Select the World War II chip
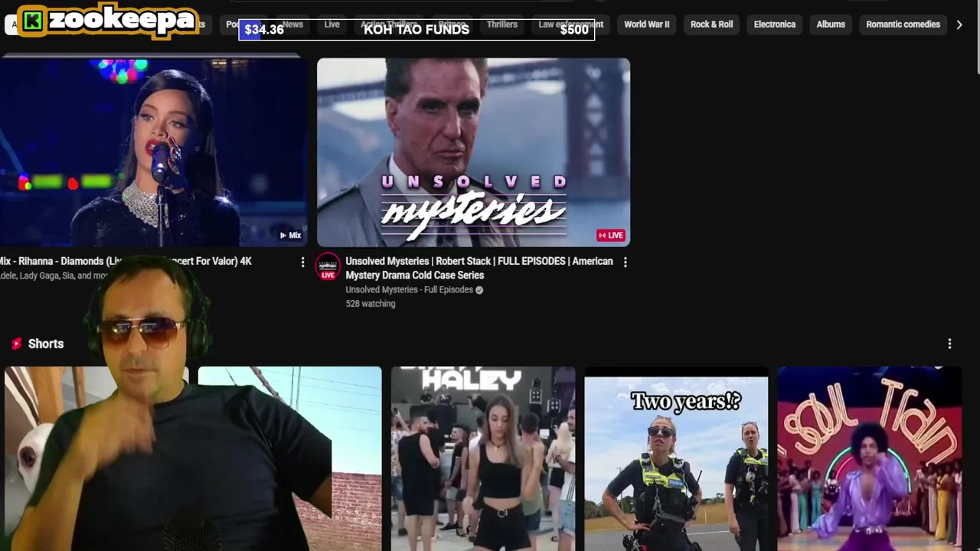980x551 pixels. pyautogui.click(x=646, y=24)
